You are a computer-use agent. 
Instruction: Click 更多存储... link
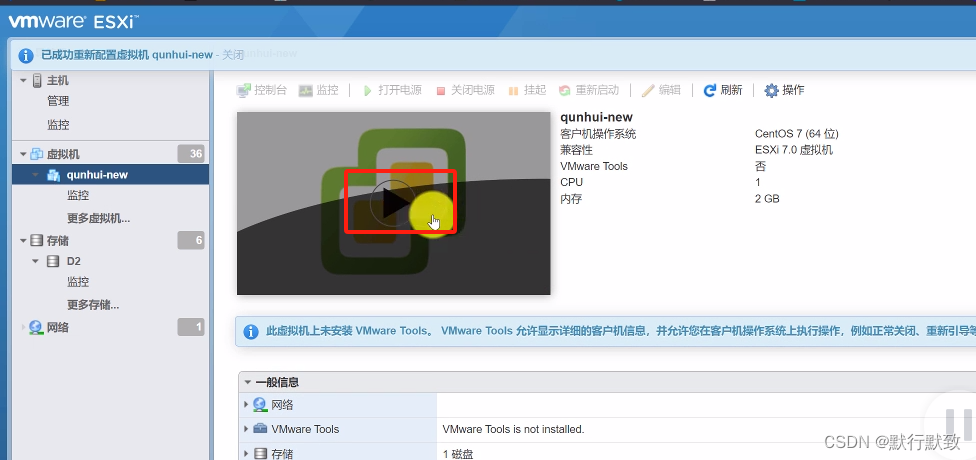[93, 305]
